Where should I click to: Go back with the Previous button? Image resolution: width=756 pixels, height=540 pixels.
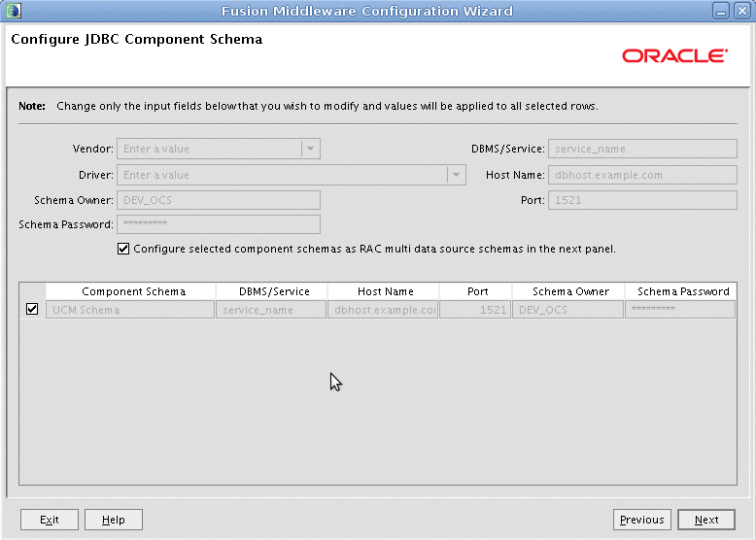click(641, 520)
